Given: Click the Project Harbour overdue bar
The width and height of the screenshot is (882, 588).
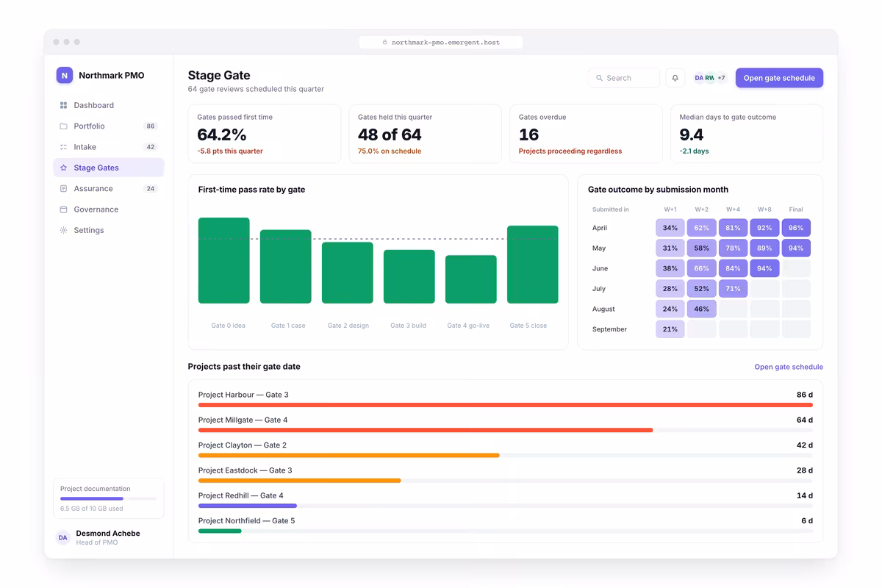Looking at the screenshot, I should pyautogui.click(x=506, y=405).
